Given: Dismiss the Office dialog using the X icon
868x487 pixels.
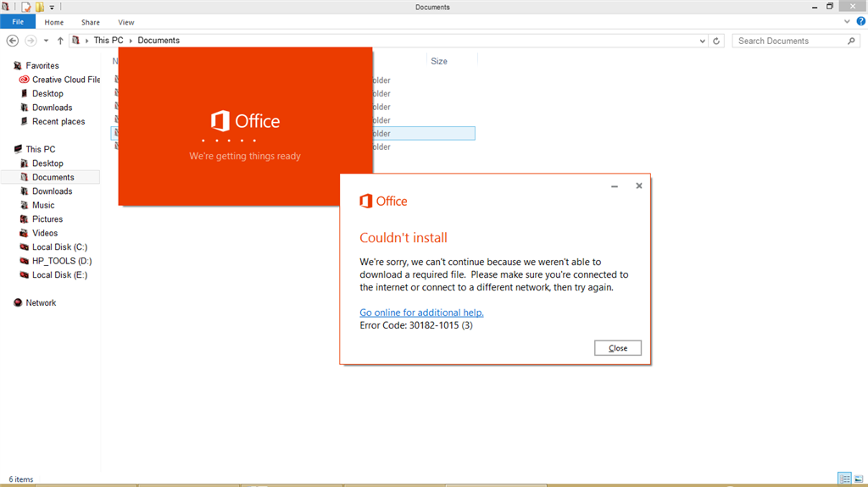Looking at the screenshot, I should pyautogui.click(x=639, y=186).
